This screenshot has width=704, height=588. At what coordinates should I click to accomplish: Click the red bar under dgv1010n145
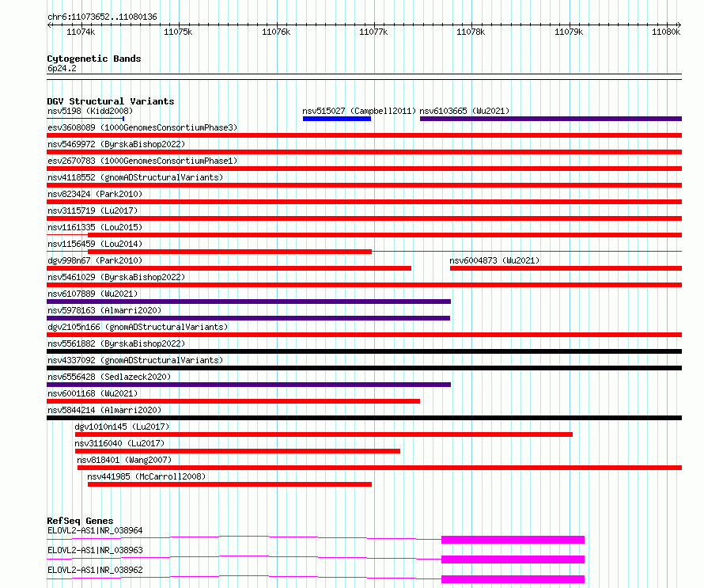pos(324,434)
